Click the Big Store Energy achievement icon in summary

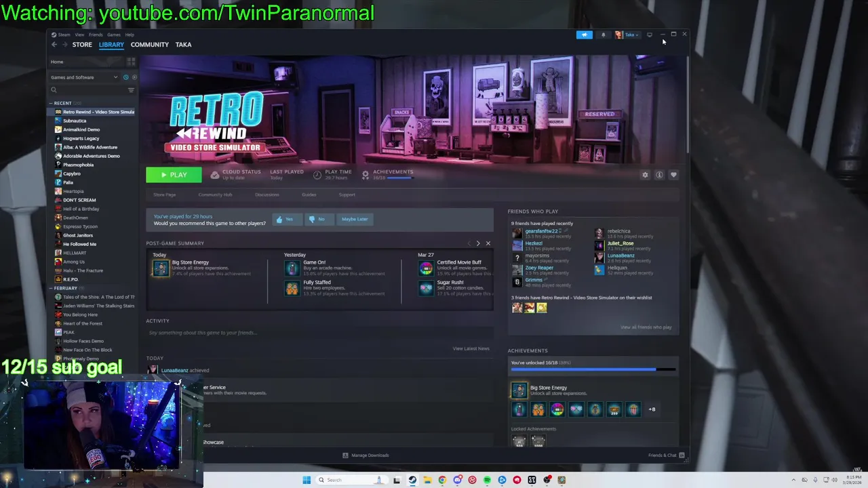161,268
